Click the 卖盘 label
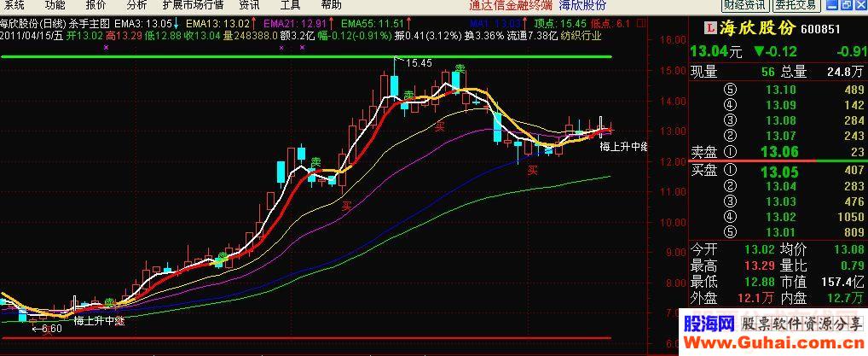This screenshot has height=356, width=868. 704,151
